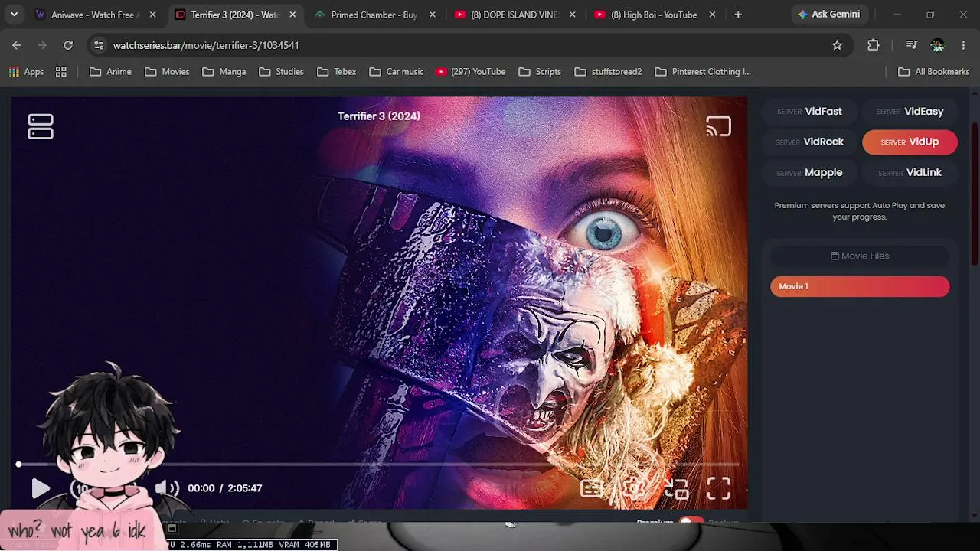Open a new tab with the plus button
Screen dimensions: 980x551
[738, 15]
